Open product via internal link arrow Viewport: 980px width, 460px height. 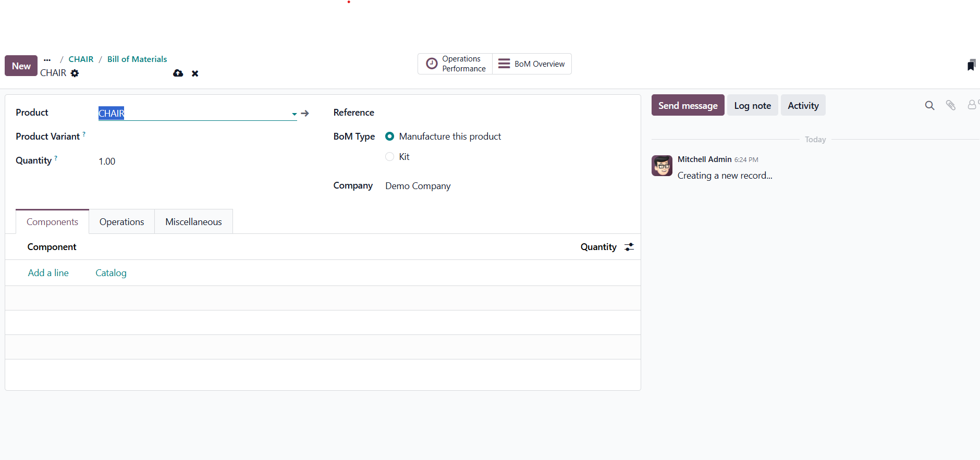(305, 114)
